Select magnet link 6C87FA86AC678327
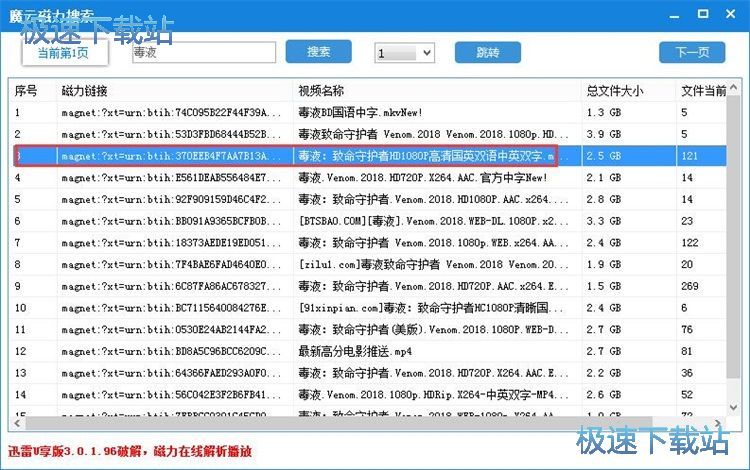 click(x=171, y=286)
